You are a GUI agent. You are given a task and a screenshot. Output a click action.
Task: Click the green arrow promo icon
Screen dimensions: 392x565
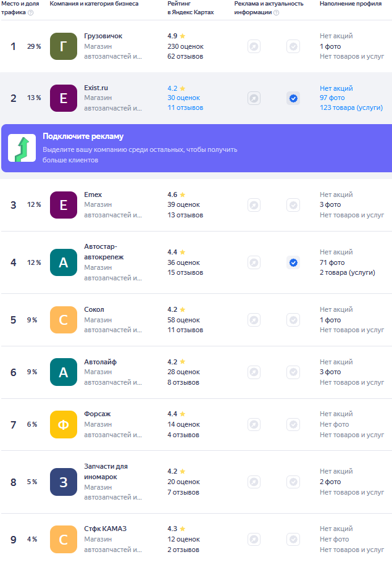(x=22, y=148)
